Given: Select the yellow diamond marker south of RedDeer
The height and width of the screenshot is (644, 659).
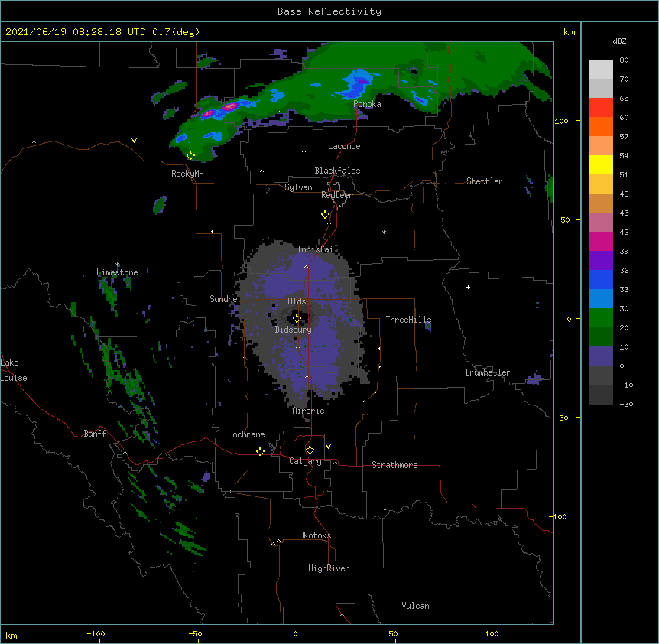Looking at the screenshot, I should [x=325, y=215].
